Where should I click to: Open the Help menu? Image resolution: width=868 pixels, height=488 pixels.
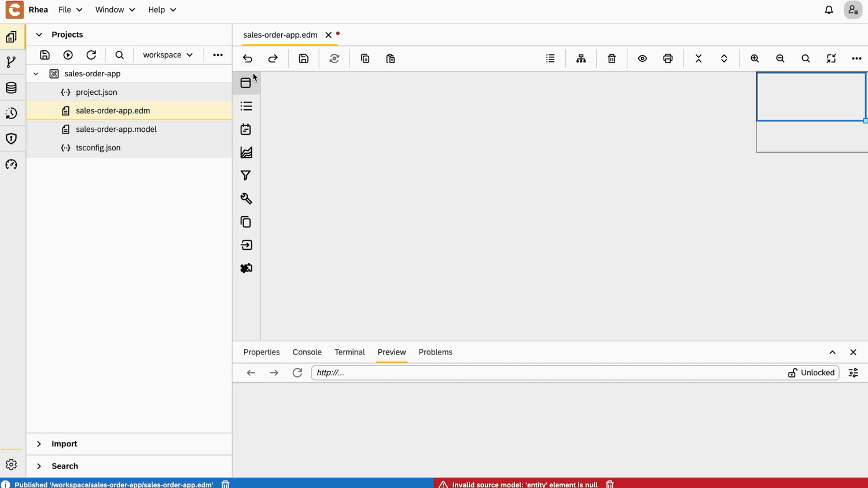coord(161,10)
